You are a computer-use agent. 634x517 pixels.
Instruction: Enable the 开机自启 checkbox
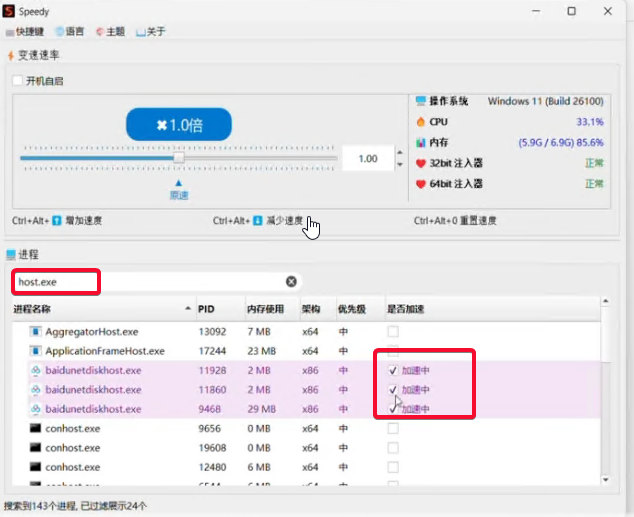(x=18, y=81)
